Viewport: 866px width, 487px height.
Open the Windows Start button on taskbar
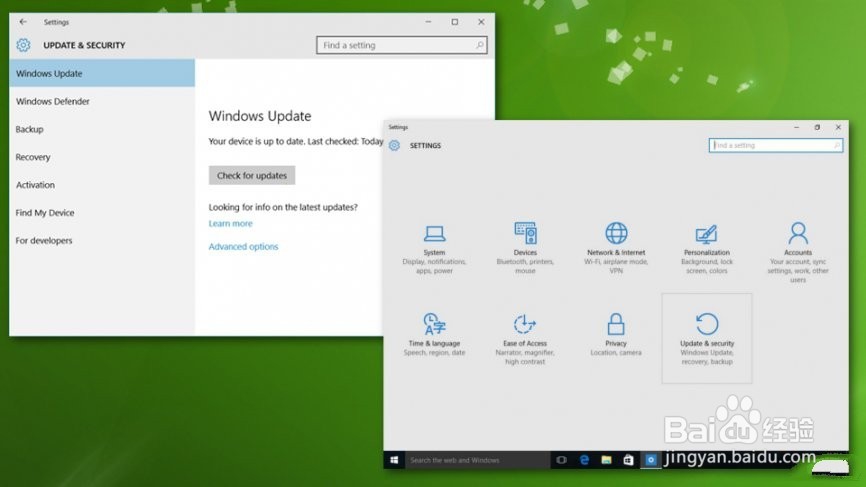click(394, 459)
